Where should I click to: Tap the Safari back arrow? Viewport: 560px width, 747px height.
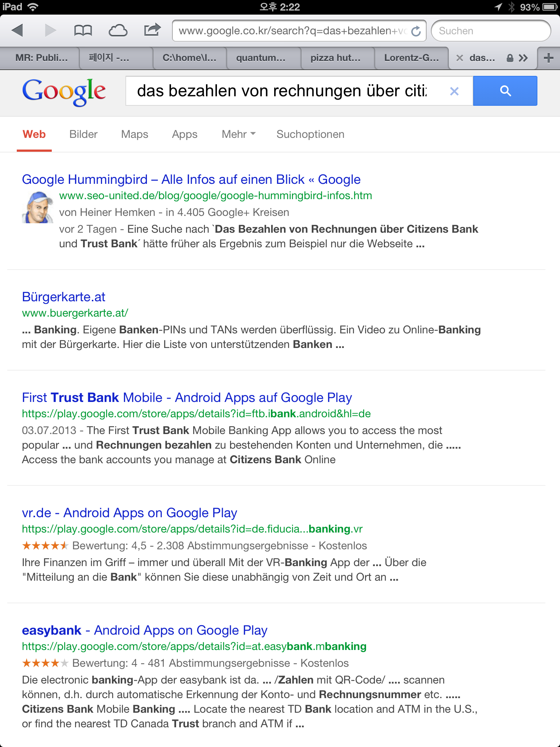(17, 31)
